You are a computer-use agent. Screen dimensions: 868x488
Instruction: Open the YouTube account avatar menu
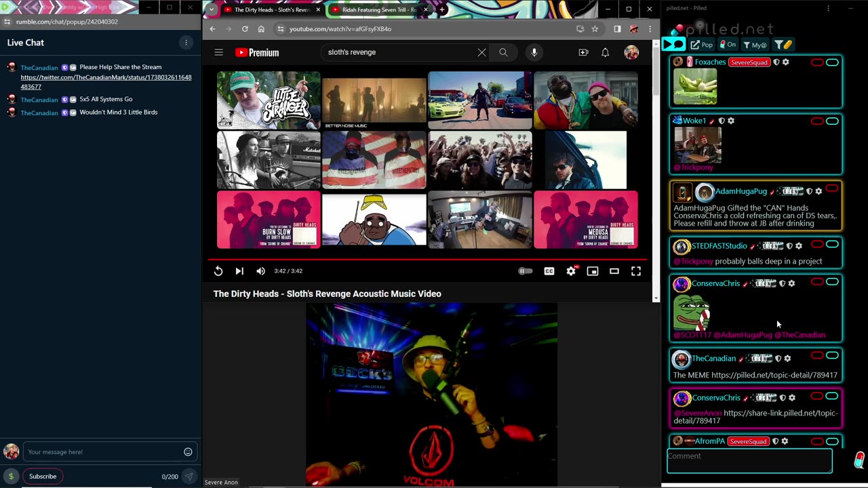[x=631, y=52]
